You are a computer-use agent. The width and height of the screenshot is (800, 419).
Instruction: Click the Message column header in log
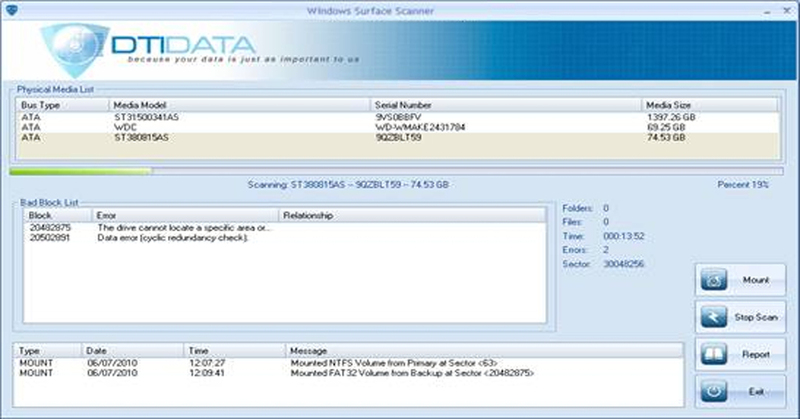484,351
